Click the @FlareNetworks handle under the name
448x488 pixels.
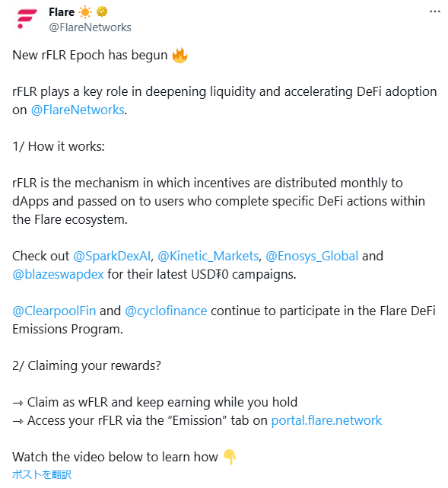[x=91, y=27]
